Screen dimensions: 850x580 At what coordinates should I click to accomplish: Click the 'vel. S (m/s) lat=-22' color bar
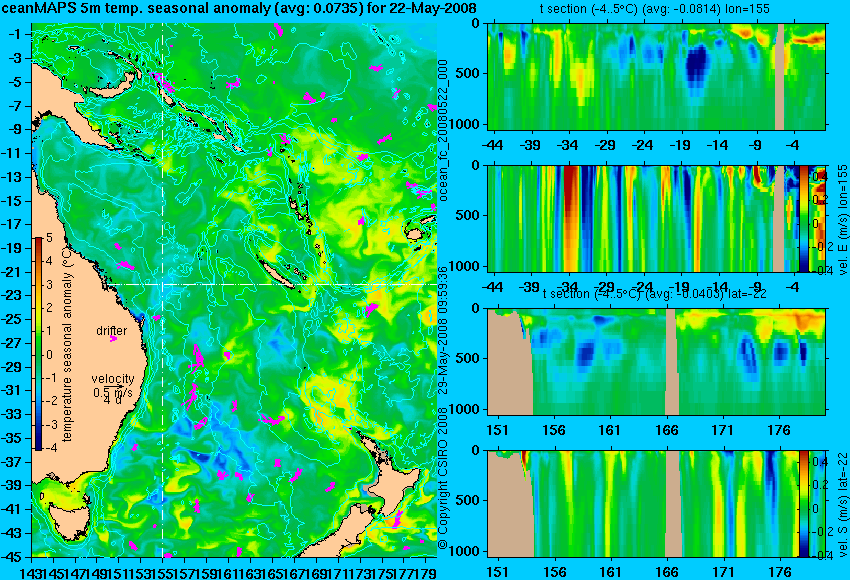pos(804,504)
